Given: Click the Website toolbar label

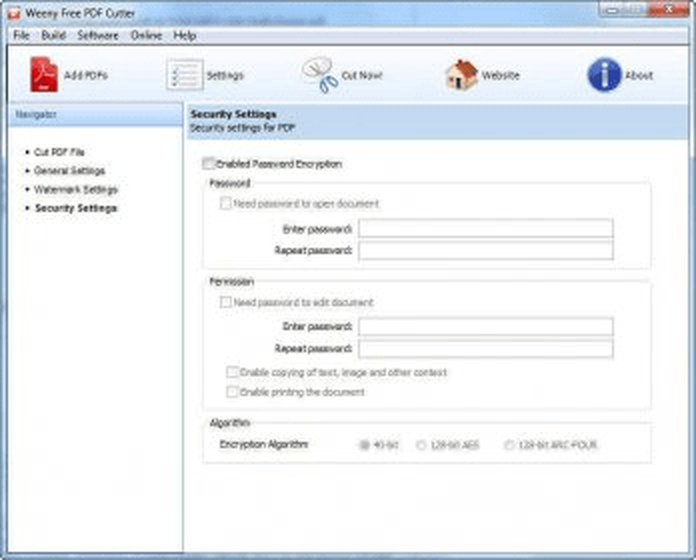Looking at the screenshot, I should point(501,75).
